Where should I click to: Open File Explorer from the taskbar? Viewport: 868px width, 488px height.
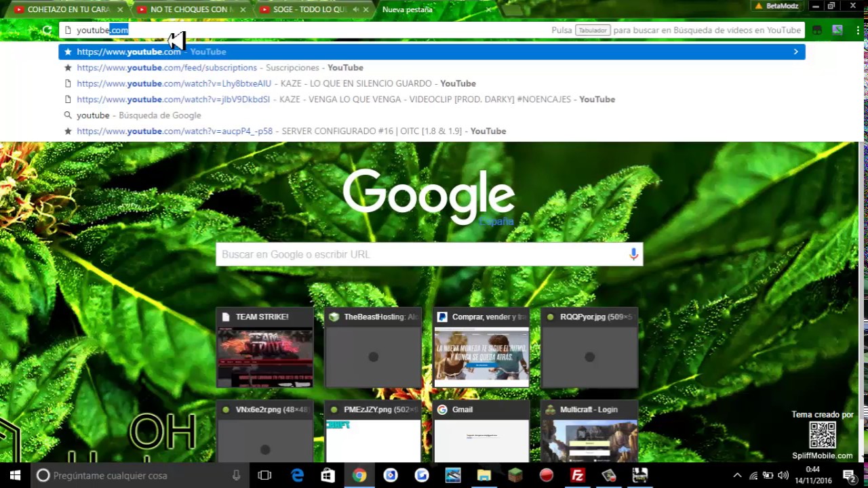point(484,475)
